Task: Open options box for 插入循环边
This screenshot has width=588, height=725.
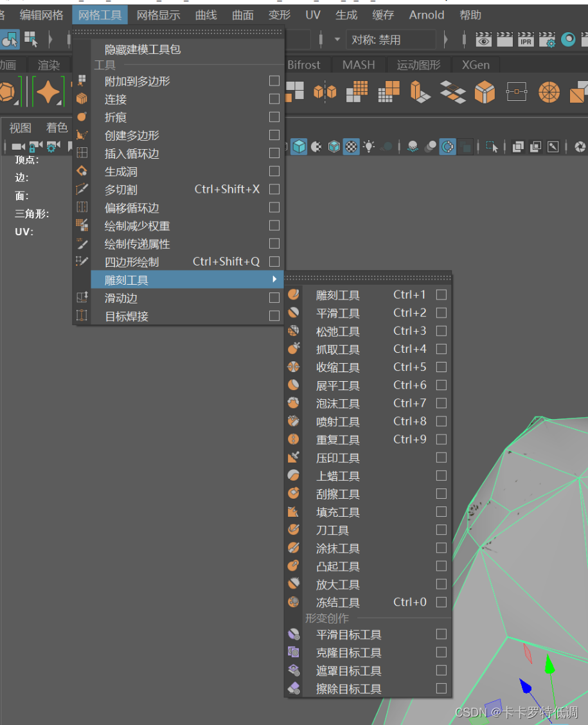Action: coord(274,153)
